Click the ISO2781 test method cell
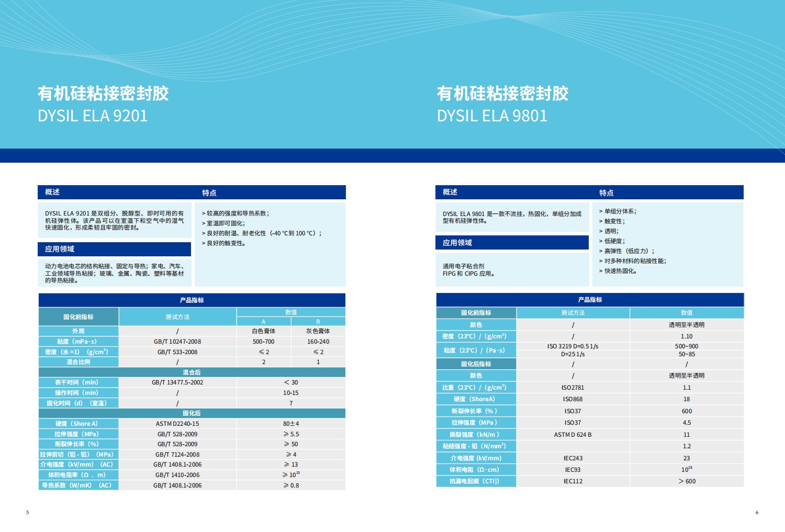 [573, 388]
